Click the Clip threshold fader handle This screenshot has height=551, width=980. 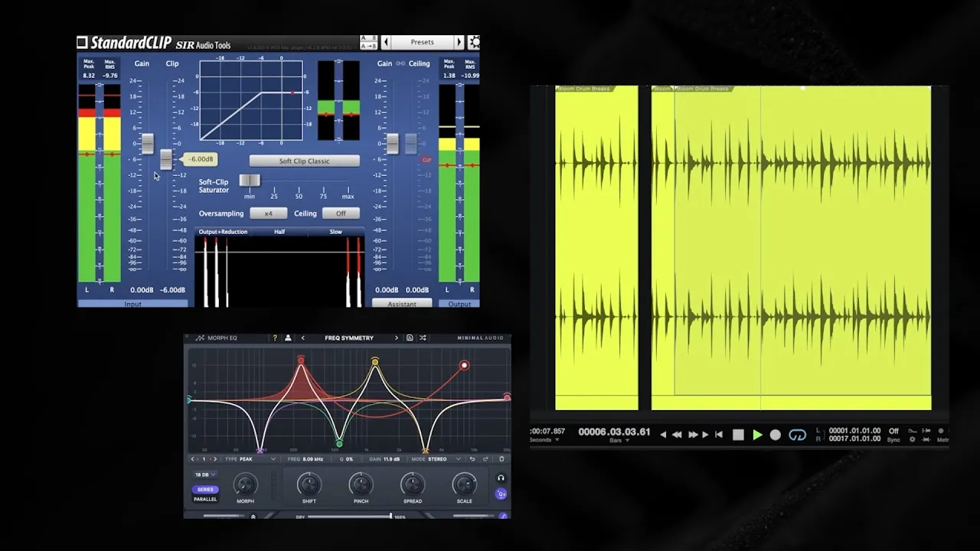click(166, 159)
